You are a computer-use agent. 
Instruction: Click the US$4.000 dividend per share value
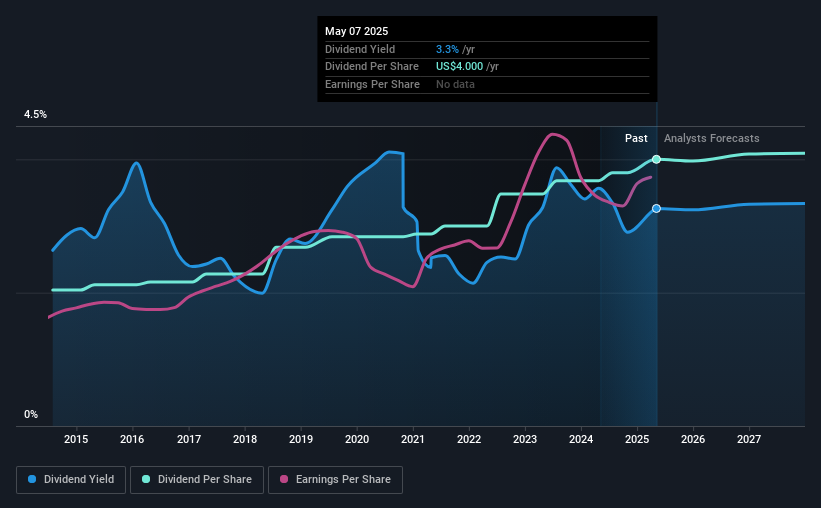459,67
